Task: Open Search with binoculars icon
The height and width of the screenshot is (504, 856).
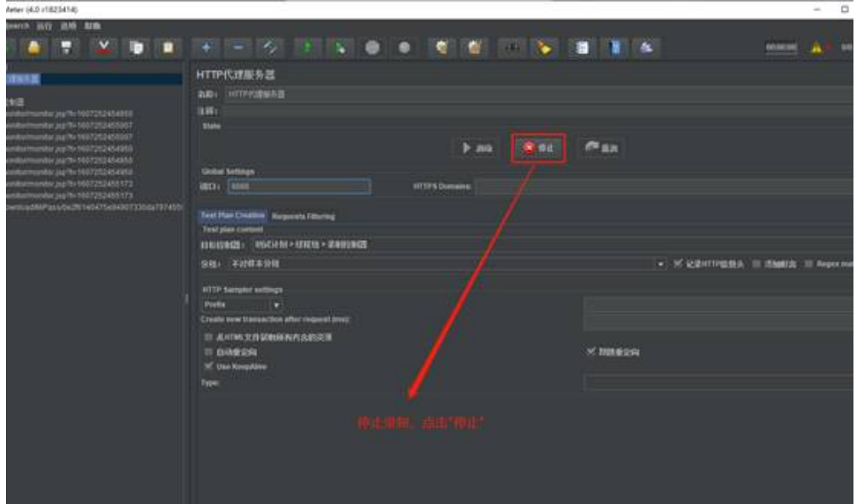Action: (512, 48)
